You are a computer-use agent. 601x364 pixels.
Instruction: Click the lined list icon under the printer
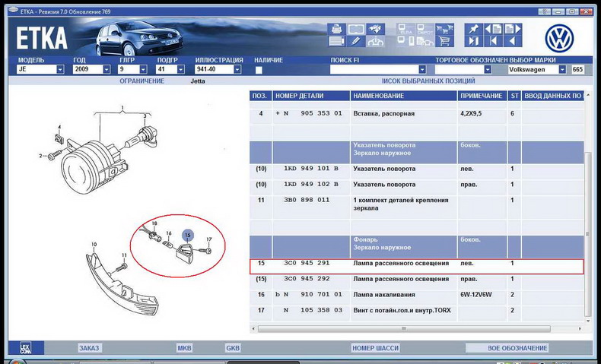pyautogui.click(x=336, y=41)
